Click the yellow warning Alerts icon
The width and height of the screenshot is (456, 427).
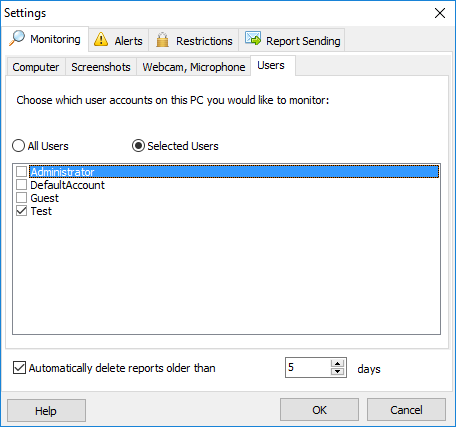click(101, 39)
